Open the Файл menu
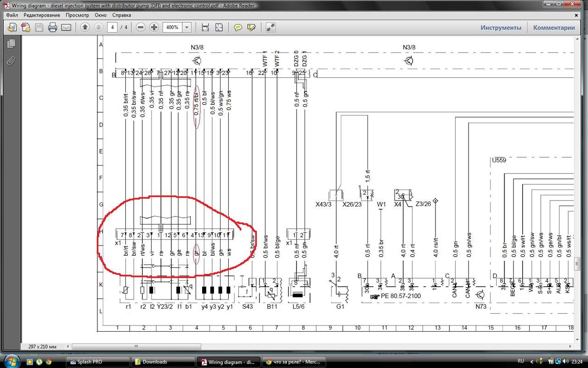 click(12, 15)
